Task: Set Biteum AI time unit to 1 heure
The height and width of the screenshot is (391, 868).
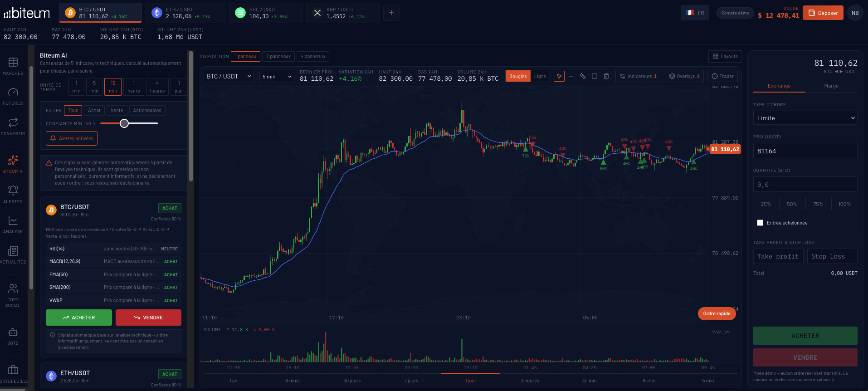Action: [134, 87]
